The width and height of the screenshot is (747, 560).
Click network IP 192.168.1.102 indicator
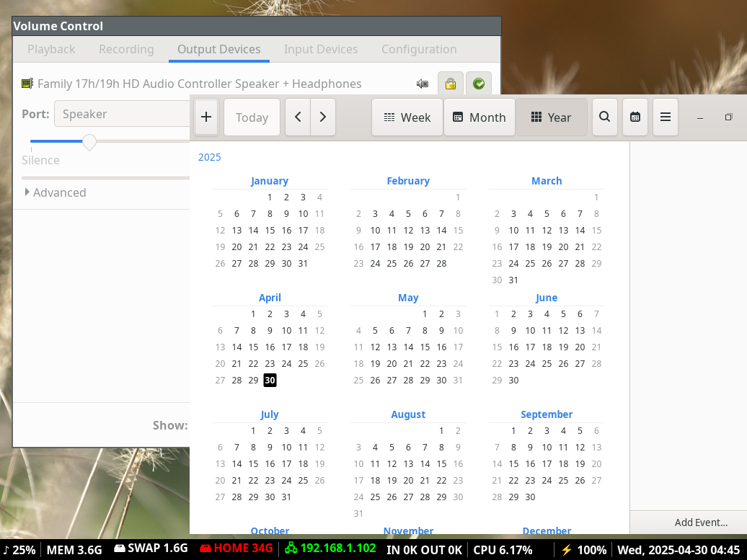[x=331, y=549]
